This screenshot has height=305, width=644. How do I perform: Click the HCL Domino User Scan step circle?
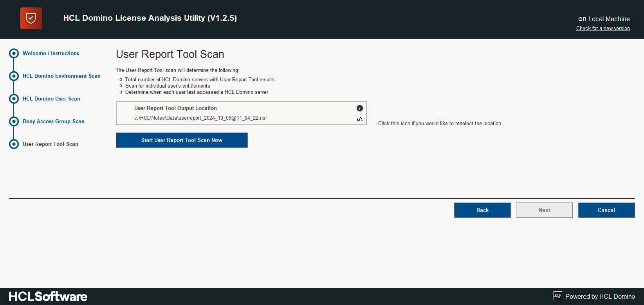(x=14, y=99)
